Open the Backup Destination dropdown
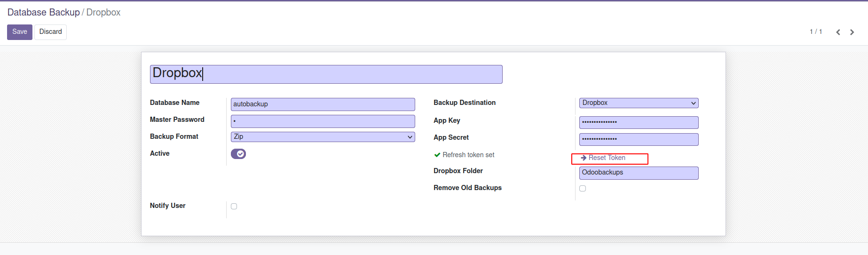The image size is (868, 255). coord(639,103)
